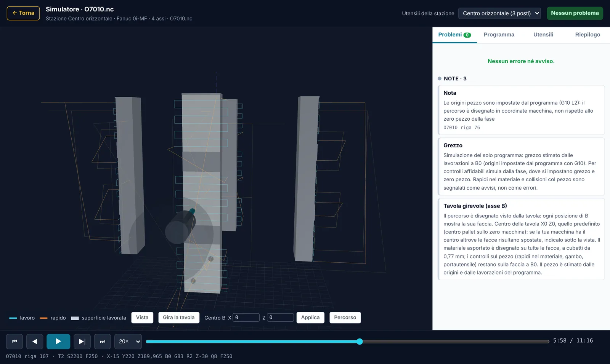Click the Nessun problema status button
610x364 pixels.
click(x=575, y=13)
